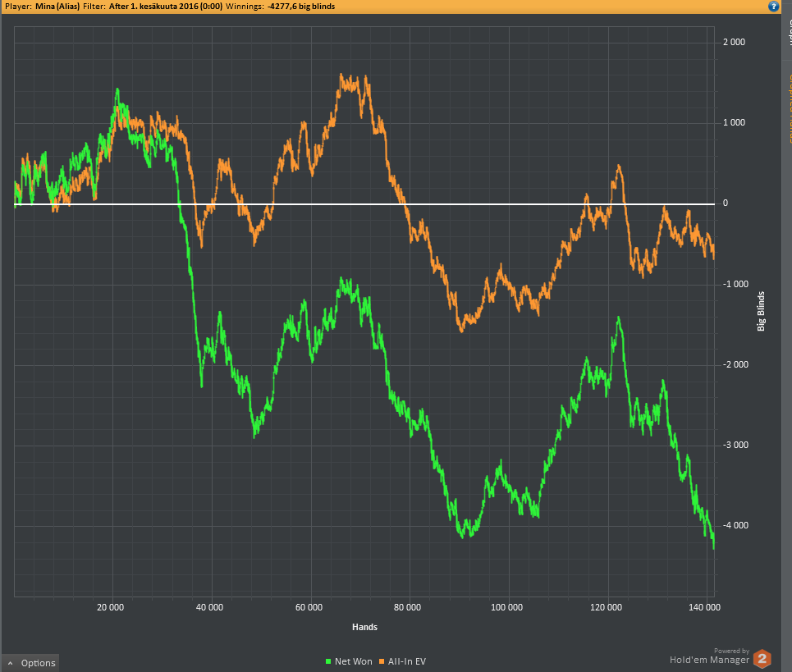Click the -3 000 y-axis label
Image resolution: width=792 pixels, height=672 pixels.
(735, 446)
